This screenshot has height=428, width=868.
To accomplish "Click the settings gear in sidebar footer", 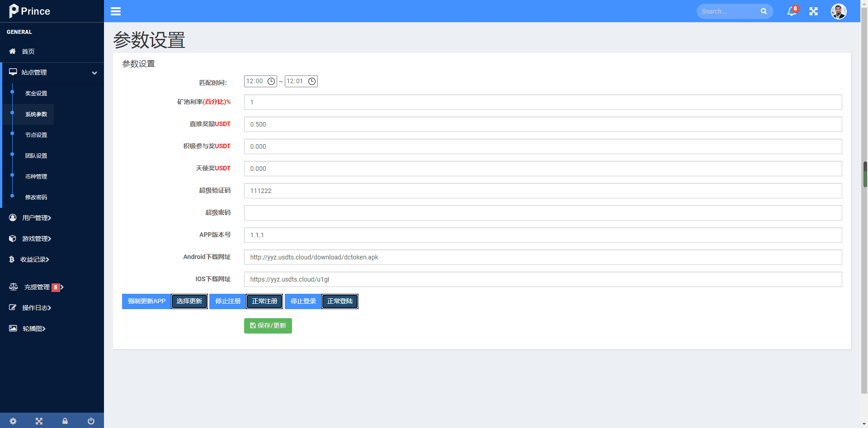I will tap(13, 421).
